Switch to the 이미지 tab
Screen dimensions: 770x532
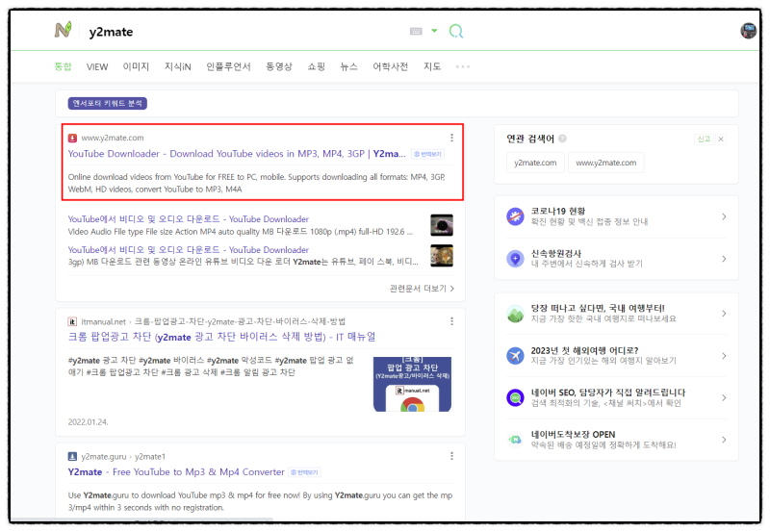(x=136, y=66)
